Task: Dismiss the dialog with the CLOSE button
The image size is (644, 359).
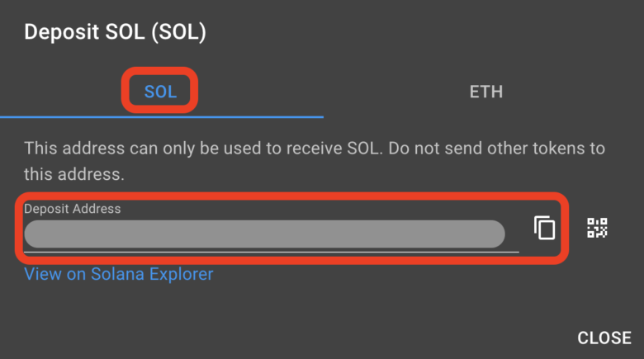Action: coord(604,338)
